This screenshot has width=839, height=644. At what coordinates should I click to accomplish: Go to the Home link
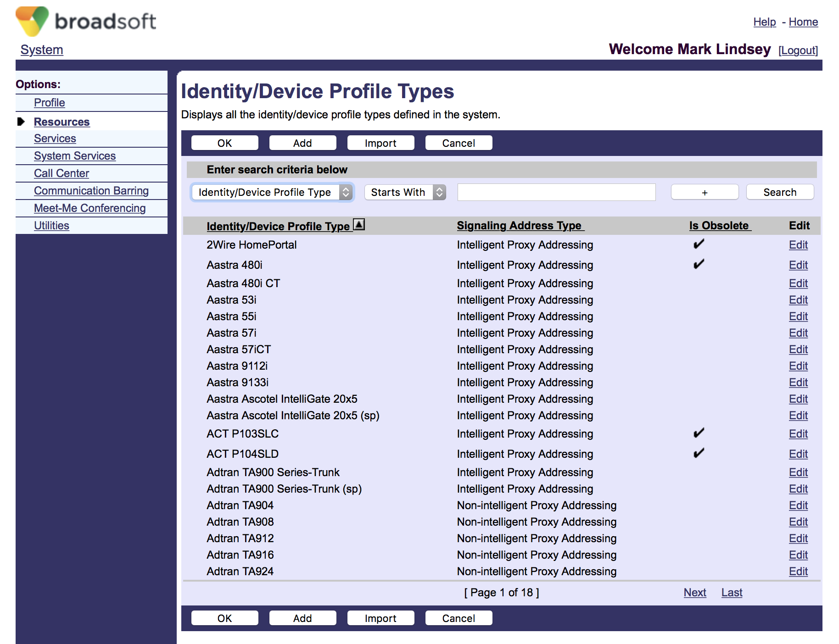click(803, 22)
